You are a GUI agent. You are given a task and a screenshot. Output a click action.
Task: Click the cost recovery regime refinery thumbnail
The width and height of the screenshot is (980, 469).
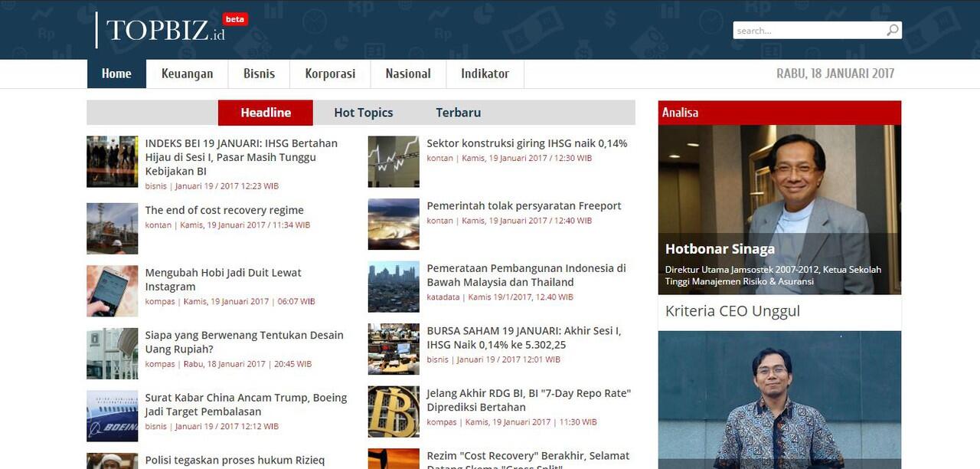tap(113, 228)
